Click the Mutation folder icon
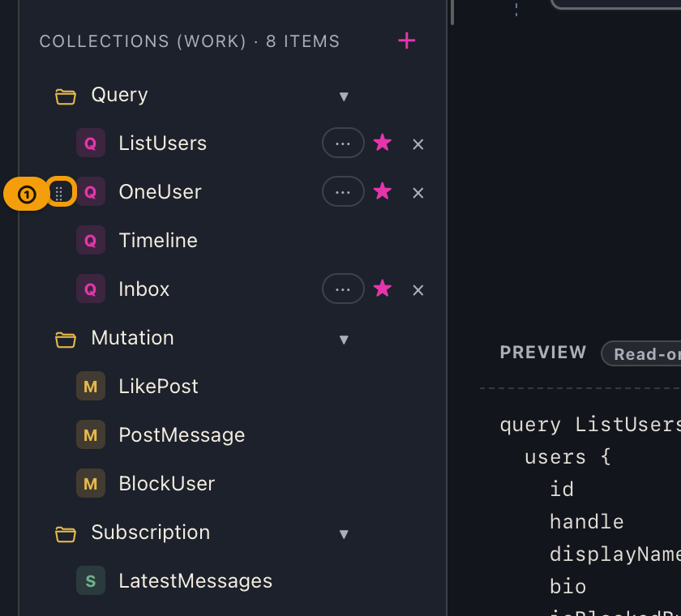681x616 pixels. 66,339
